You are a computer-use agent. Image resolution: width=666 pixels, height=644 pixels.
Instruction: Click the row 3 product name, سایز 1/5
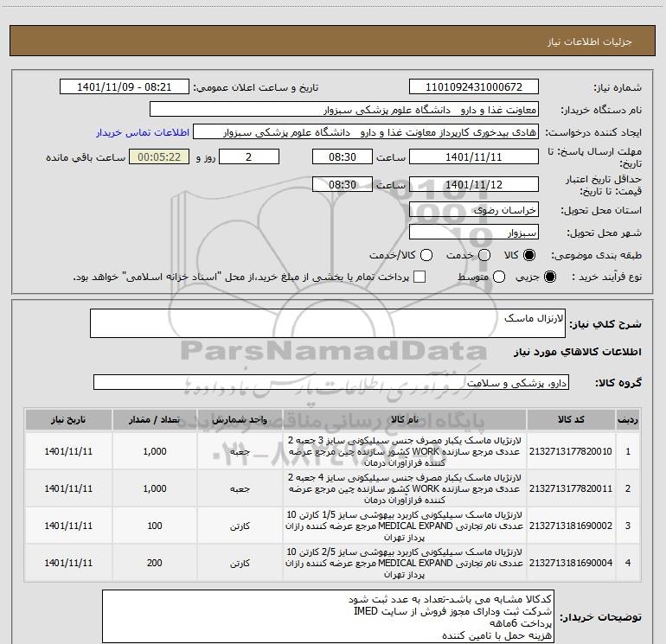pos(405,526)
